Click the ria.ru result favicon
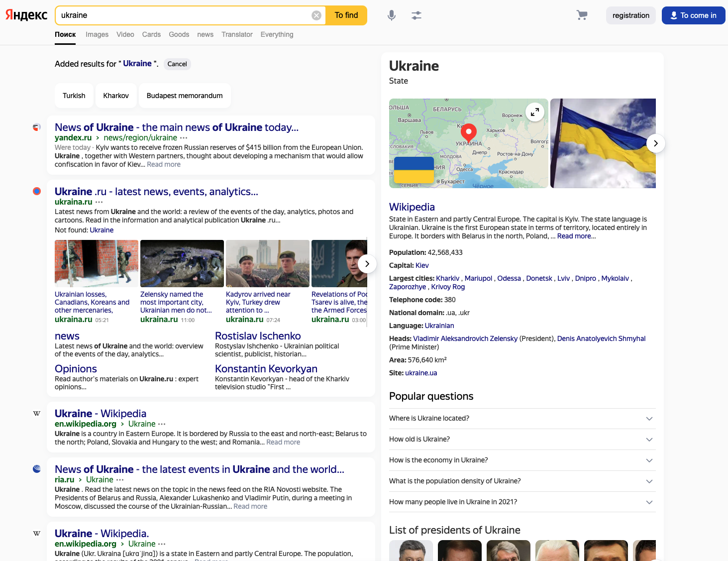Viewport: 728px width, 561px height. pos(37,469)
